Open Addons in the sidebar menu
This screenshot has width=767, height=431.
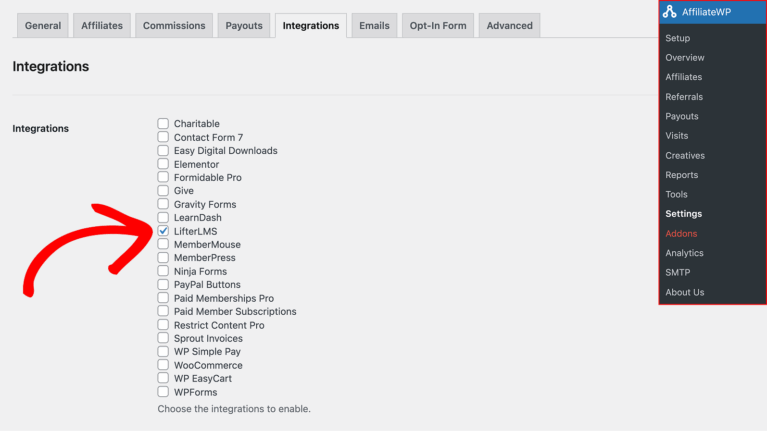coord(681,234)
